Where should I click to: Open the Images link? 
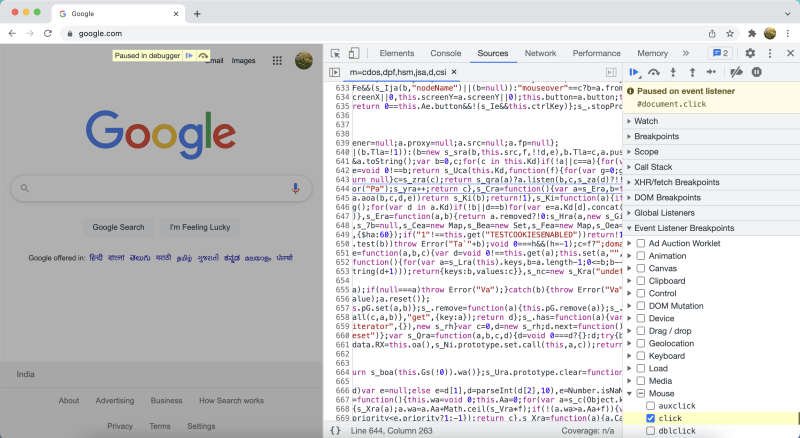(x=243, y=61)
